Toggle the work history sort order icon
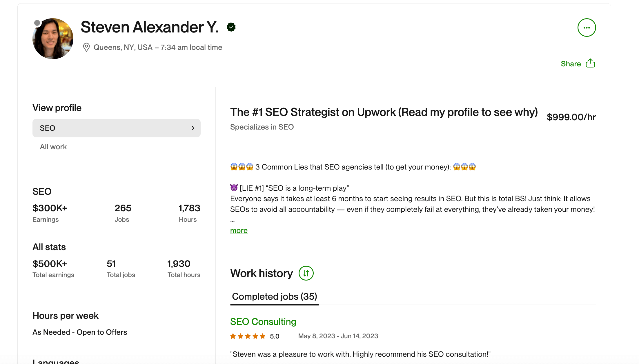This screenshot has width=639, height=364. tap(306, 273)
